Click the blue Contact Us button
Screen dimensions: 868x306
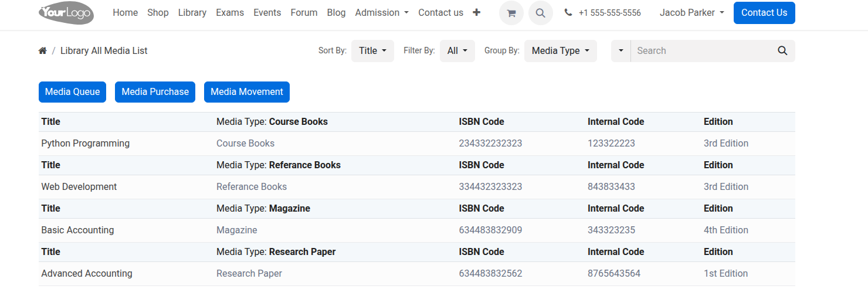point(764,13)
